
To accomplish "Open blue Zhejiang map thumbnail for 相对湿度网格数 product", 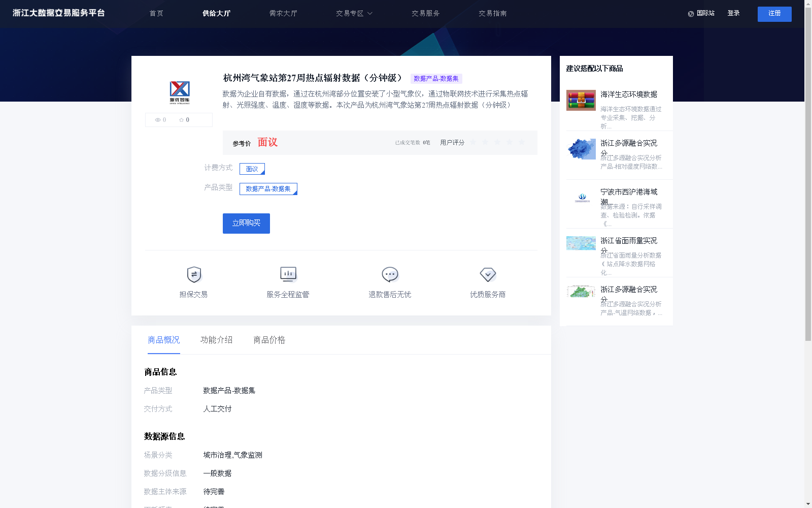I will (581, 149).
